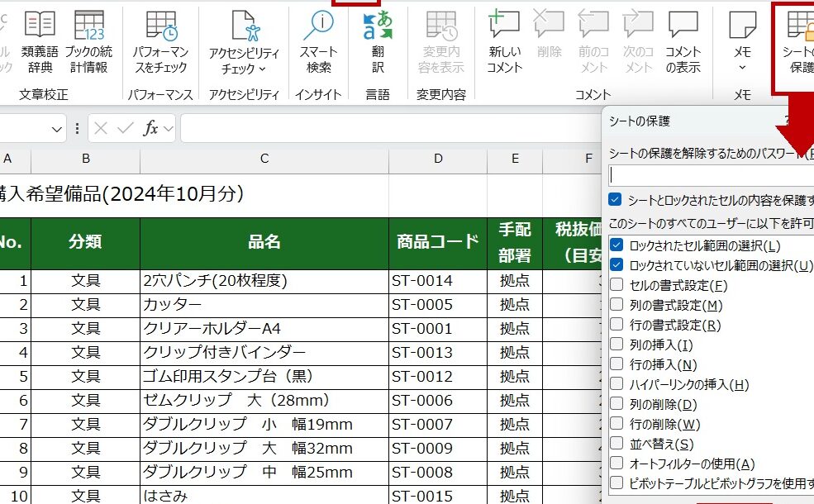Open the dropdown arrow beside the fx button
Screen dimensions: 814x504
coord(169,128)
